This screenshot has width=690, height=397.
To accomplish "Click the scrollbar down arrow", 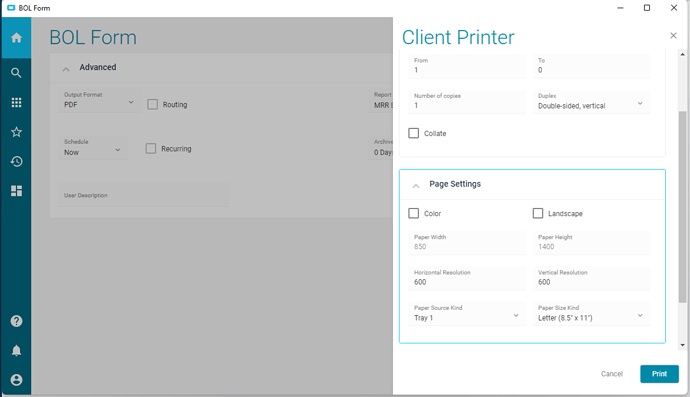I will [682, 346].
